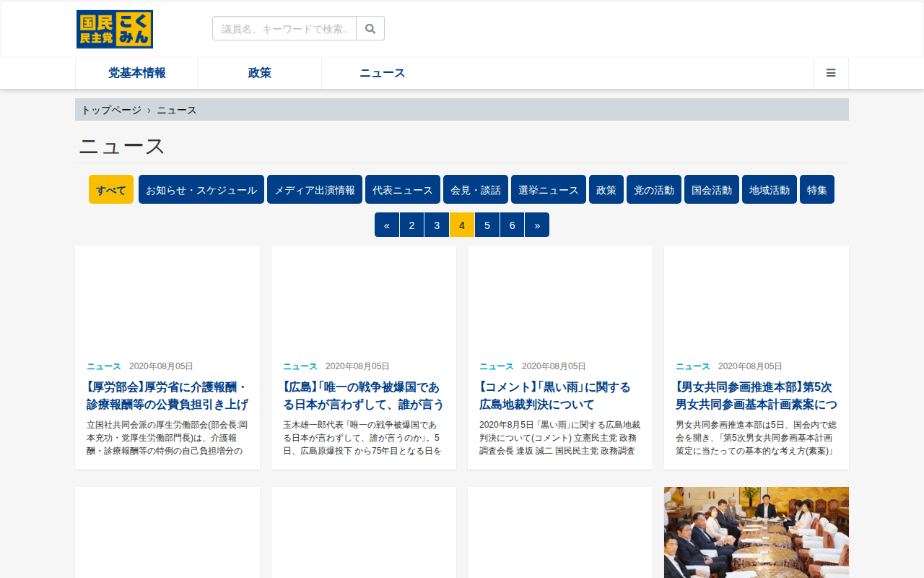Select the すべて category filter
This screenshot has width=924, height=578.
click(x=111, y=189)
